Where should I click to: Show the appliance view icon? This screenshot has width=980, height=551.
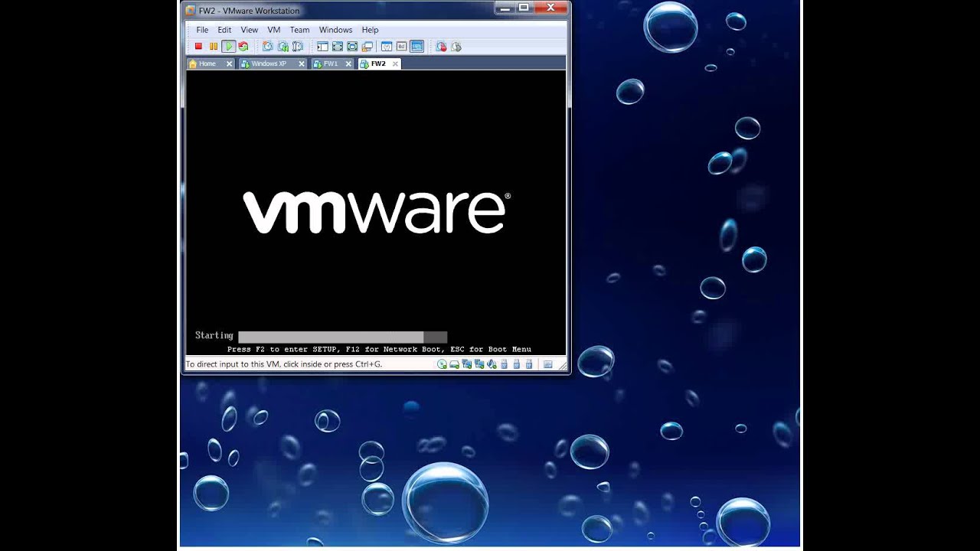(401, 47)
